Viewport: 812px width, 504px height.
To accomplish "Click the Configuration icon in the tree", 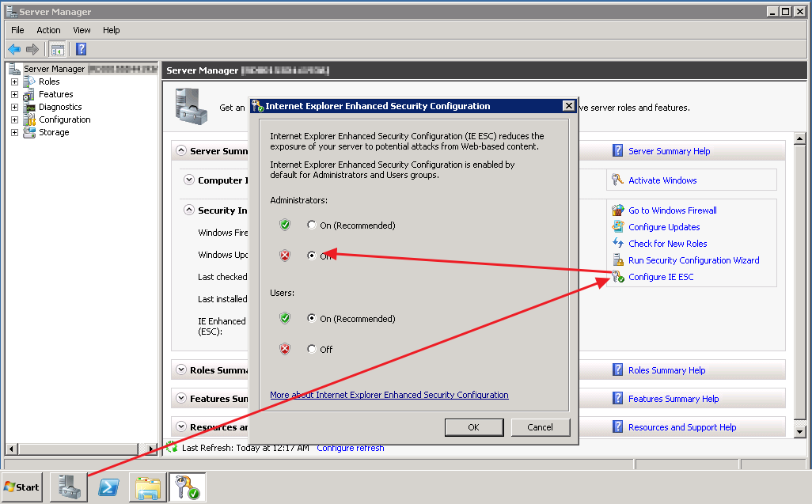I will point(29,119).
